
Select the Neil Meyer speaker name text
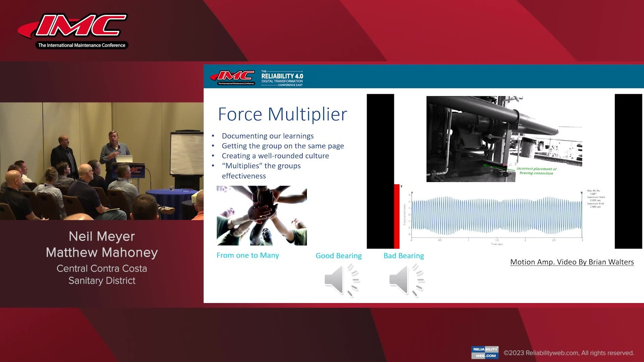[x=102, y=236]
